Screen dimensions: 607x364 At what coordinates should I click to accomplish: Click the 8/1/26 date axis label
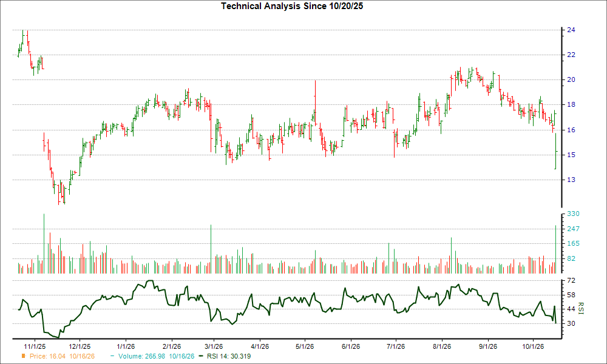click(x=442, y=346)
